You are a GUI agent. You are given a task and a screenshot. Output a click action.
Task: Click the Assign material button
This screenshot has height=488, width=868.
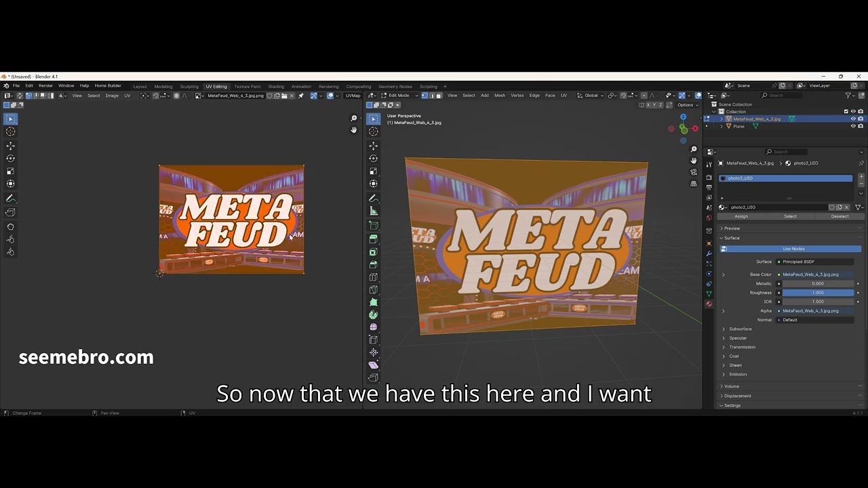click(741, 216)
